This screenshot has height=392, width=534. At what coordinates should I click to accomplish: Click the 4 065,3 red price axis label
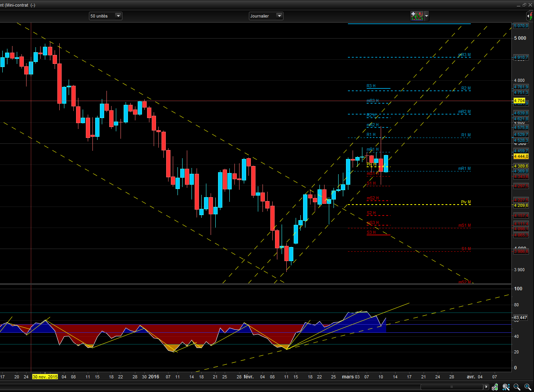(521, 235)
